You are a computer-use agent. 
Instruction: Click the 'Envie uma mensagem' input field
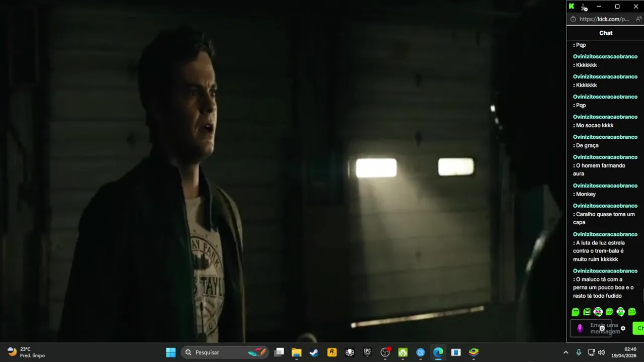pyautogui.click(x=591, y=328)
